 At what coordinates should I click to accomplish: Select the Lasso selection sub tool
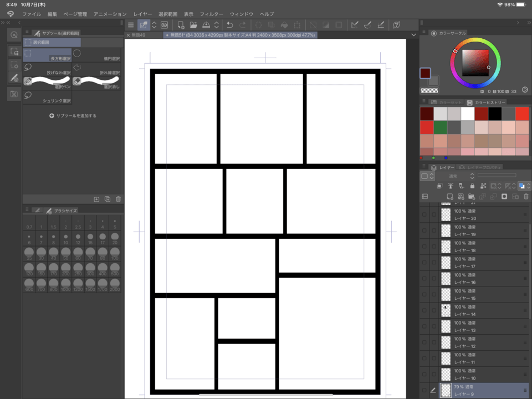47,69
